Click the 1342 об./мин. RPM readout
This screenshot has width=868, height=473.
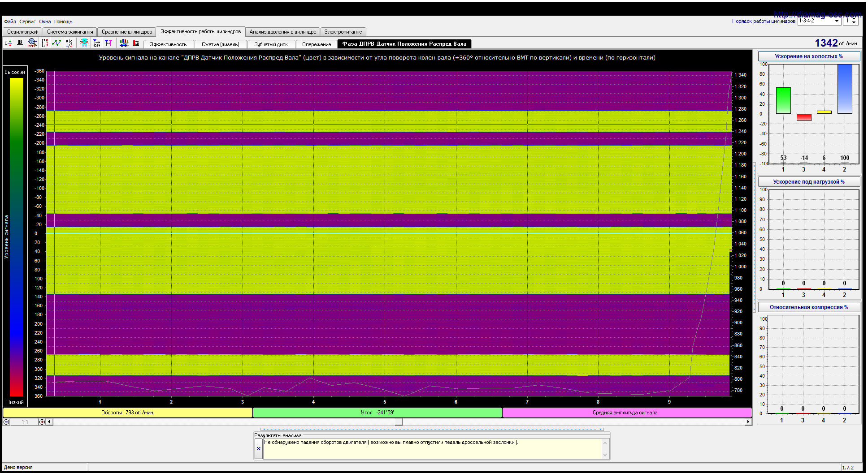[836, 43]
